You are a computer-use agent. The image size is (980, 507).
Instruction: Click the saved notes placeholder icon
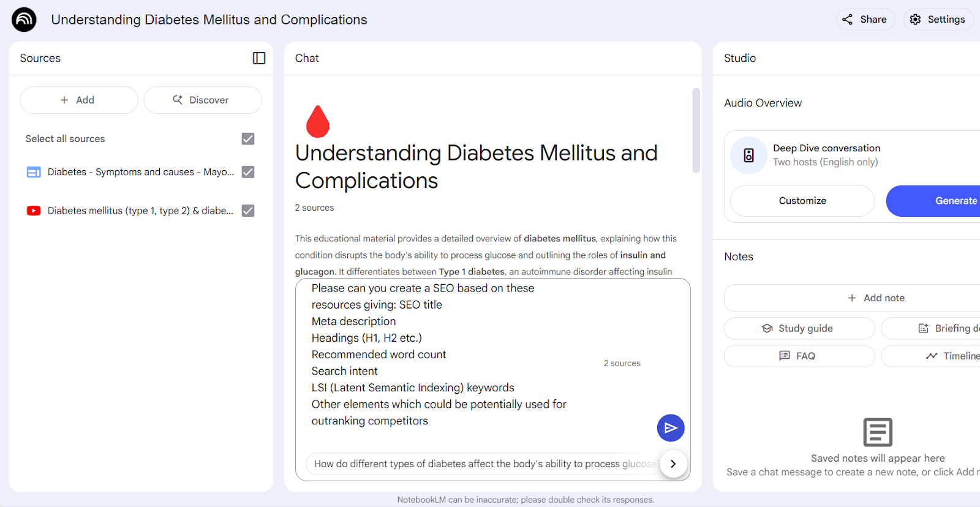(878, 432)
